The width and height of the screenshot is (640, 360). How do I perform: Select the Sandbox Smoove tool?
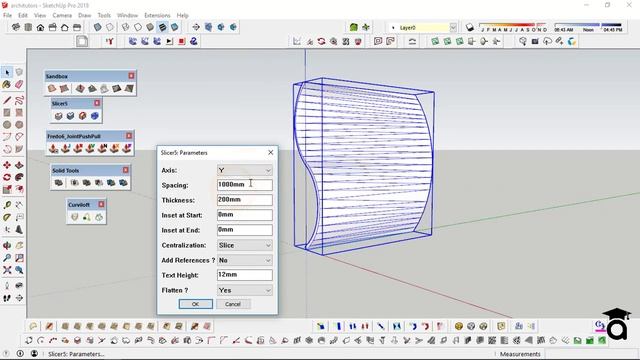pyautogui.click(x=80, y=88)
